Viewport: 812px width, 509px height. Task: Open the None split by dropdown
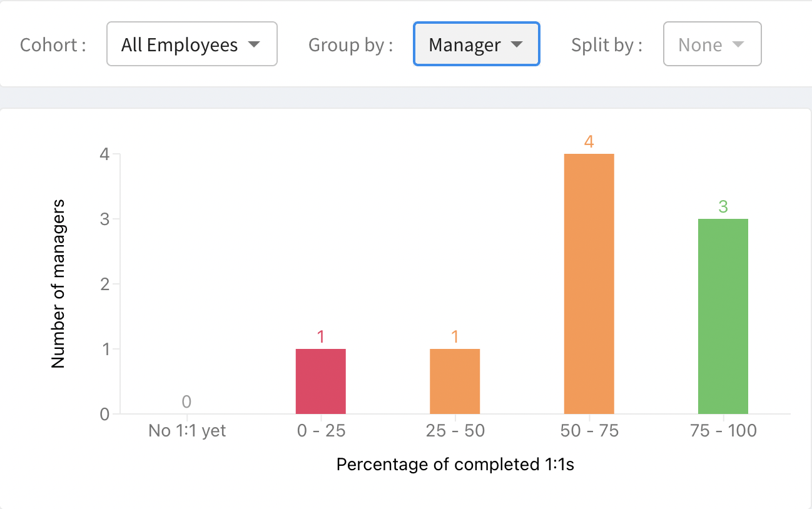click(712, 44)
